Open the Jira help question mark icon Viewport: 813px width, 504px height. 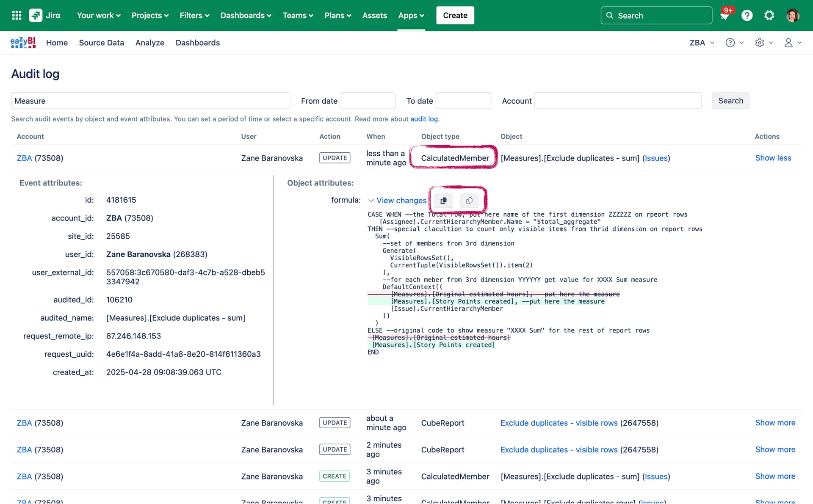coord(747,16)
